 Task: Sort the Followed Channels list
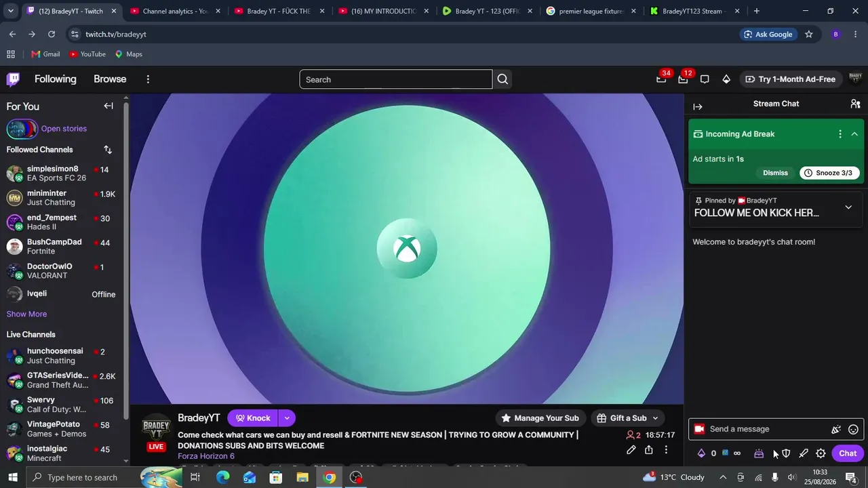tap(108, 150)
